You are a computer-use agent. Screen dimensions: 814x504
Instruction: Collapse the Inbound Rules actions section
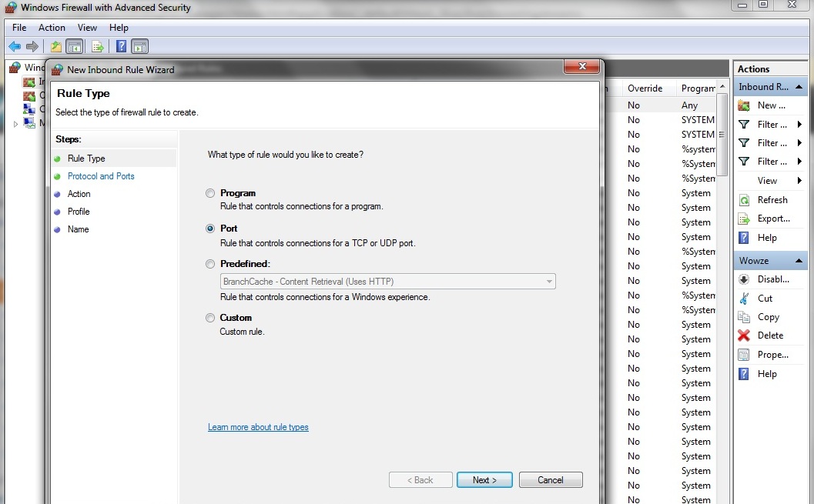click(799, 88)
